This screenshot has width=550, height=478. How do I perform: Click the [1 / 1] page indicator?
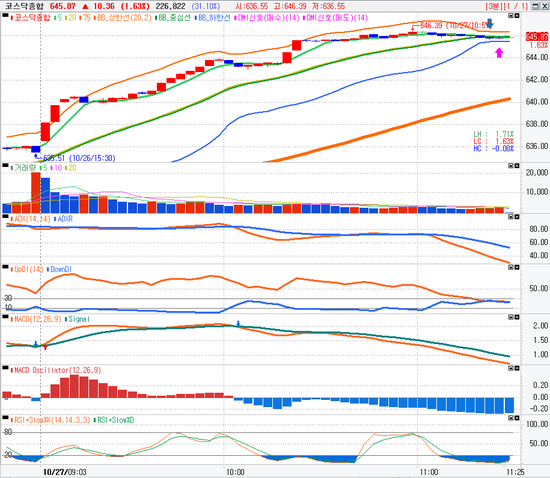[x=515, y=6]
